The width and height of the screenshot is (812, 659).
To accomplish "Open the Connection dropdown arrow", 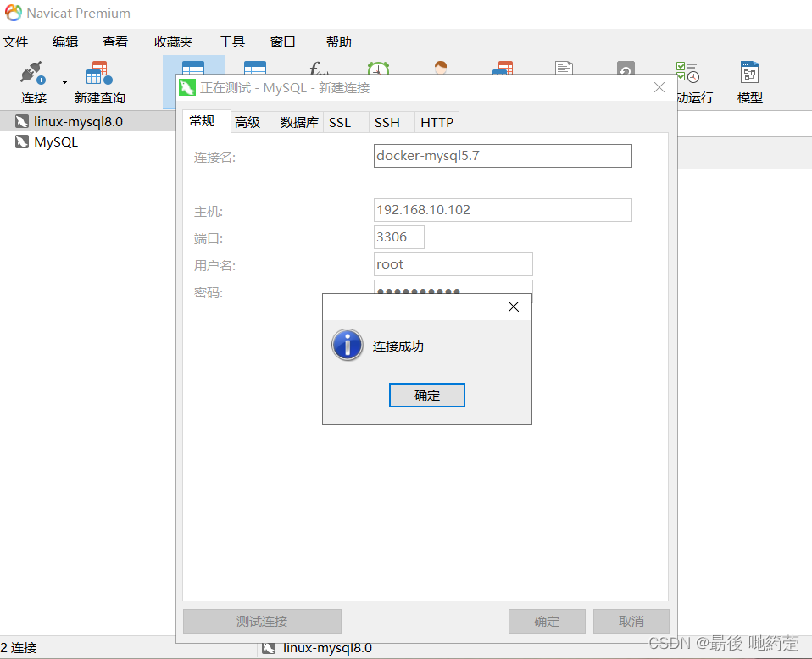I will [x=64, y=82].
